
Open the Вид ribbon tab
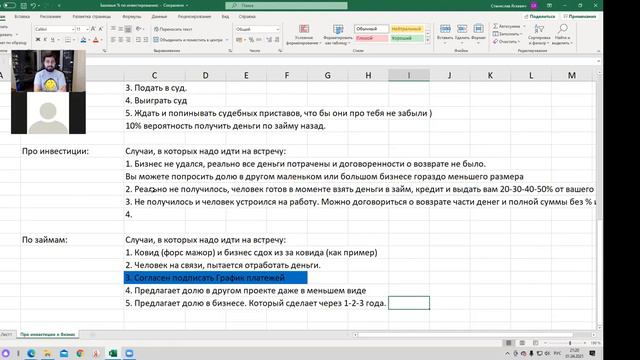(225, 17)
